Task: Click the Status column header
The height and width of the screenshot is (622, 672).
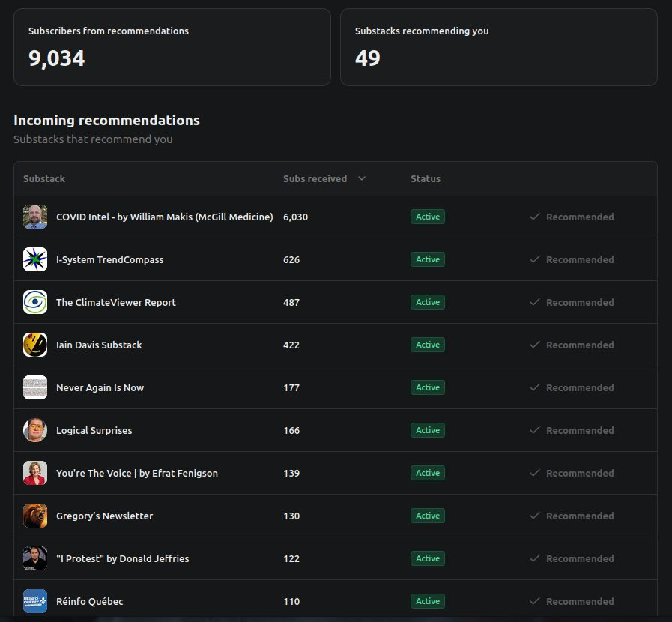Action: coord(425,178)
